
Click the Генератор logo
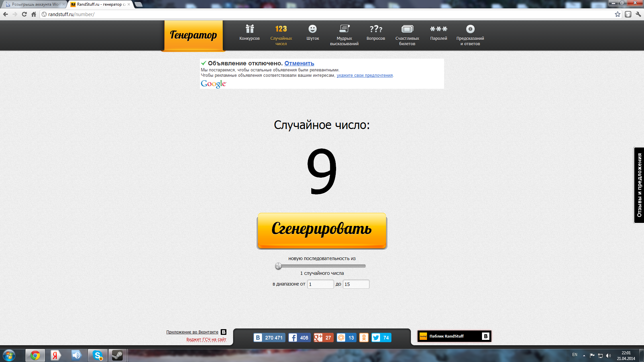coord(193,36)
